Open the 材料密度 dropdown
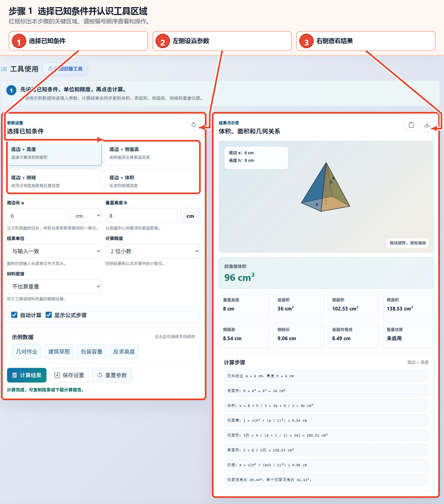Image resolution: width=444 pixels, height=504 pixels. 54,287
